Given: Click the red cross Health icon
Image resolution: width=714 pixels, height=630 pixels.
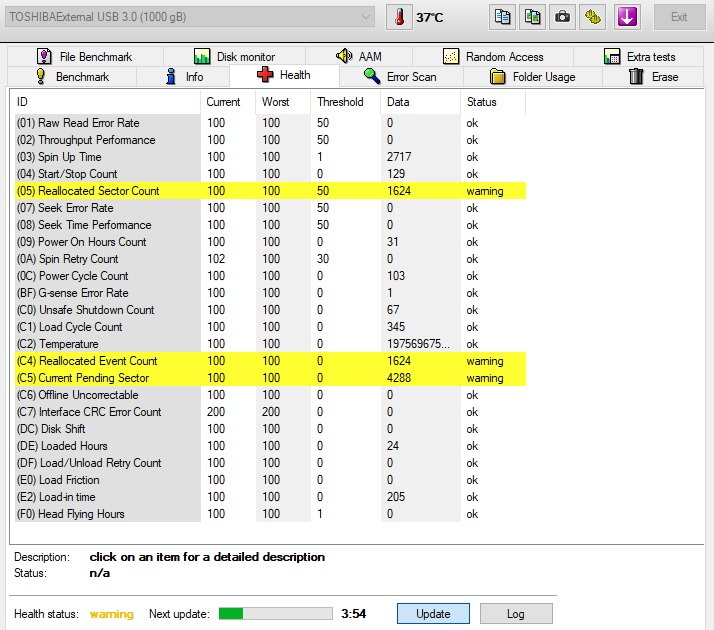Looking at the screenshot, I should click(265, 74).
